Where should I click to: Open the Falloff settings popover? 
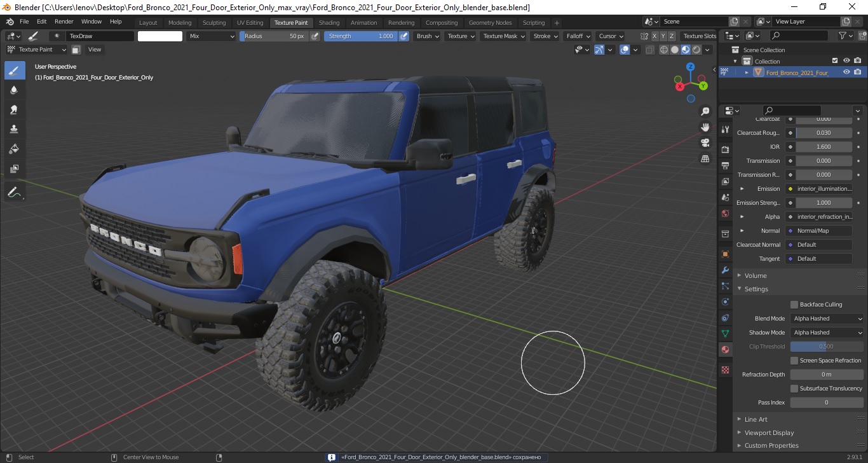tap(578, 36)
